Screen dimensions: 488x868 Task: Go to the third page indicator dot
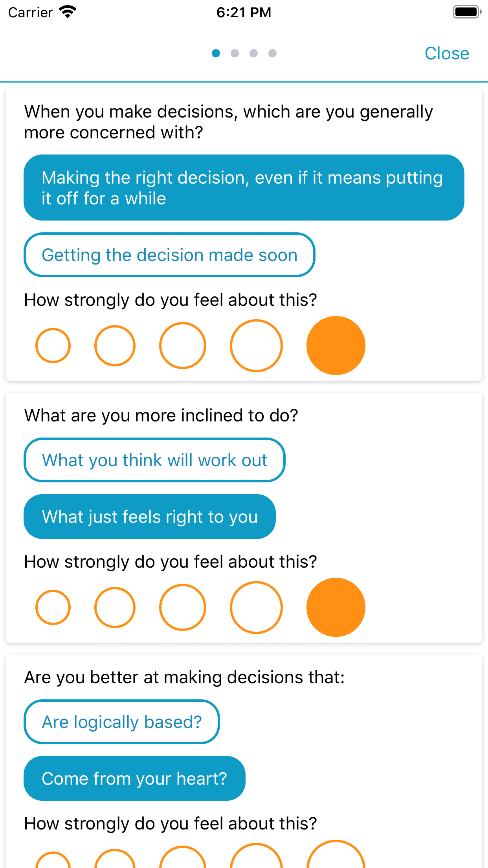coord(253,53)
